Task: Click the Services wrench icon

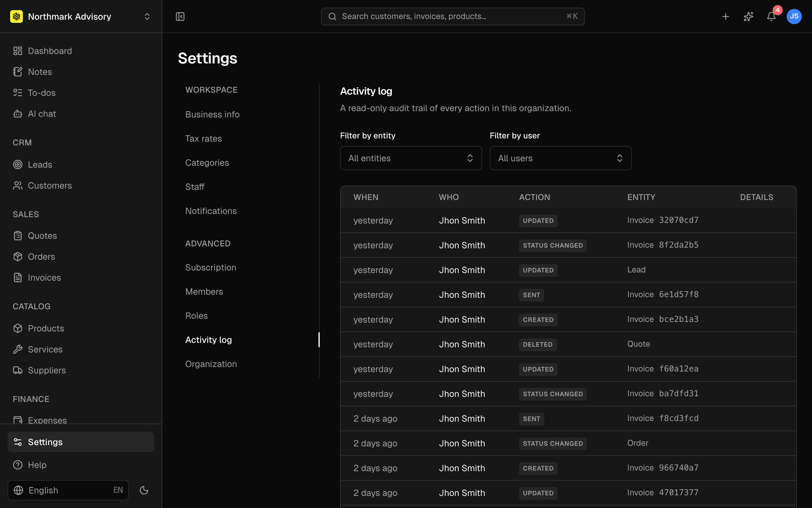Action: 18,350
